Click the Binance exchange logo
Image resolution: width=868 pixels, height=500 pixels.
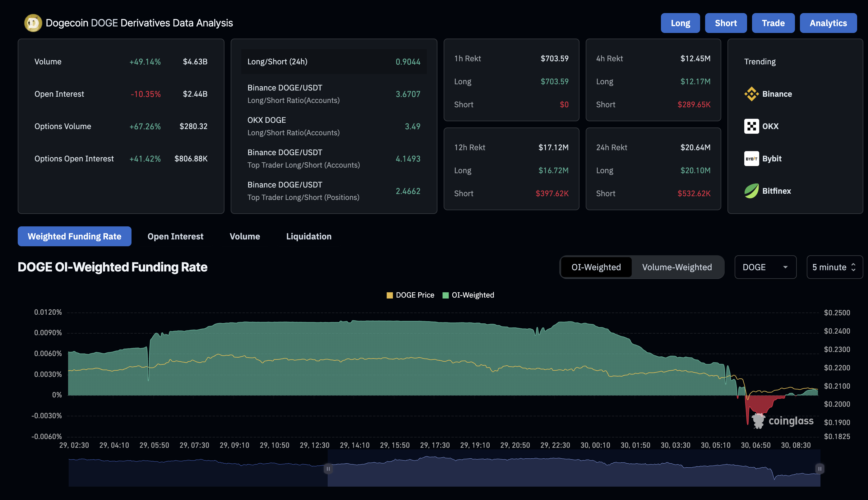(751, 94)
